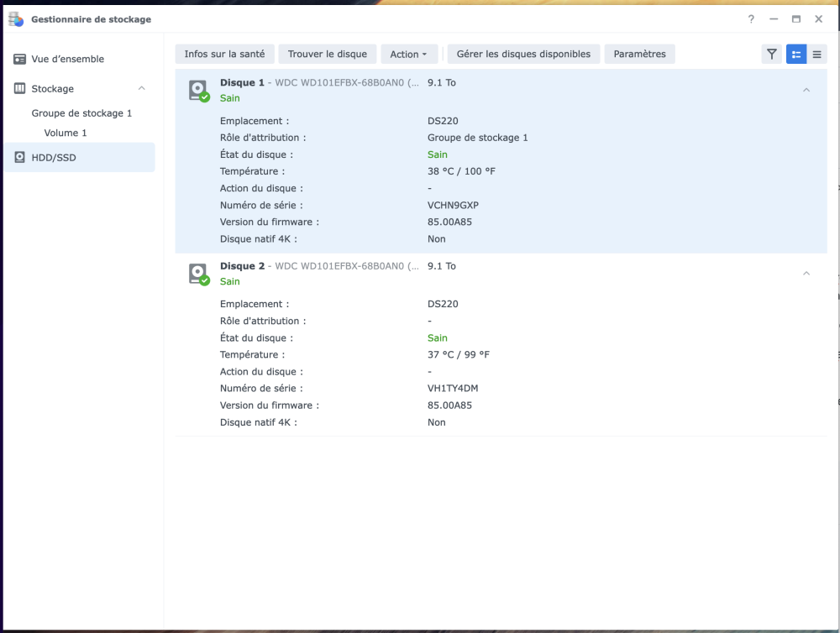Open help via question mark icon

pos(751,19)
